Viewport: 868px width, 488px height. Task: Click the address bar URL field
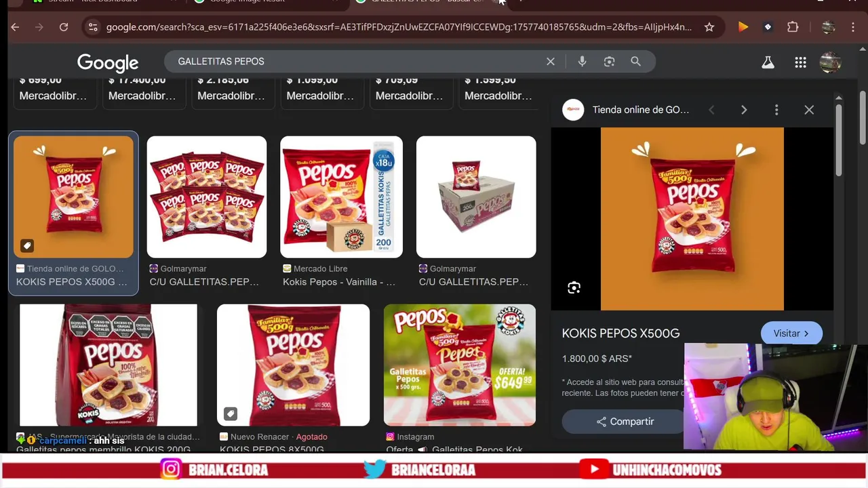[x=399, y=27]
